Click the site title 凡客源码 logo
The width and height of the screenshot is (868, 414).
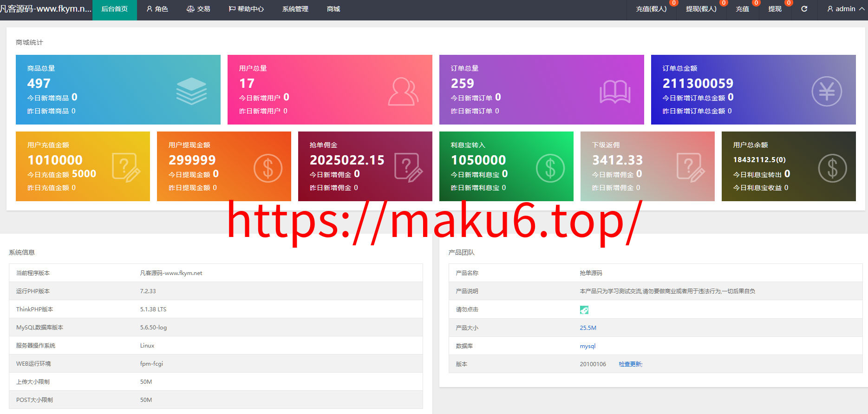pyautogui.click(x=46, y=9)
